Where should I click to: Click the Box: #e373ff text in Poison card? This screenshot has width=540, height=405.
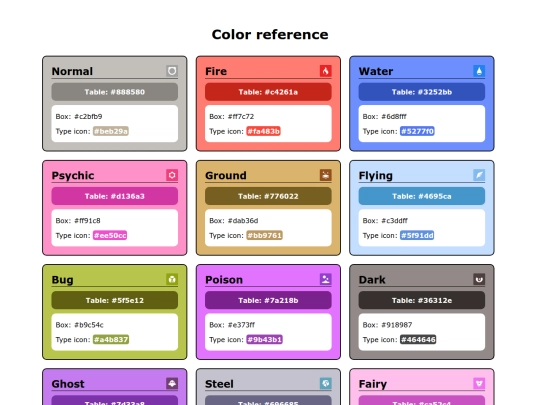[x=232, y=325]
